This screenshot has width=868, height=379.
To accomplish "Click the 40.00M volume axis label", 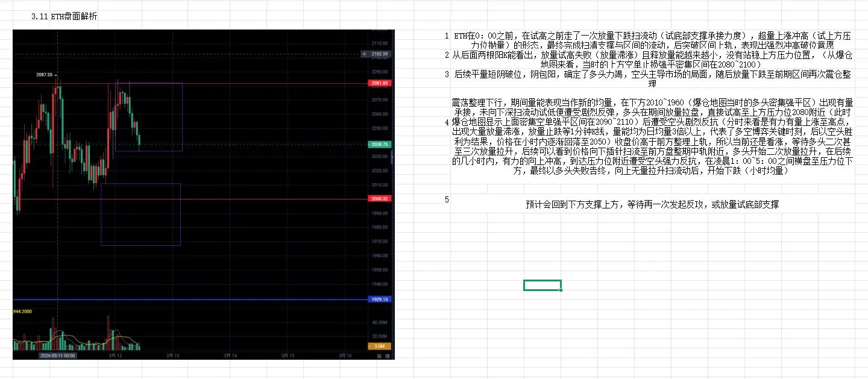I will (x=379, y=322).
